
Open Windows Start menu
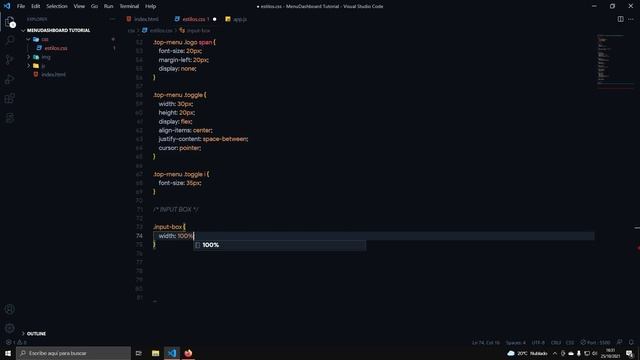click(x=8, y=353)
